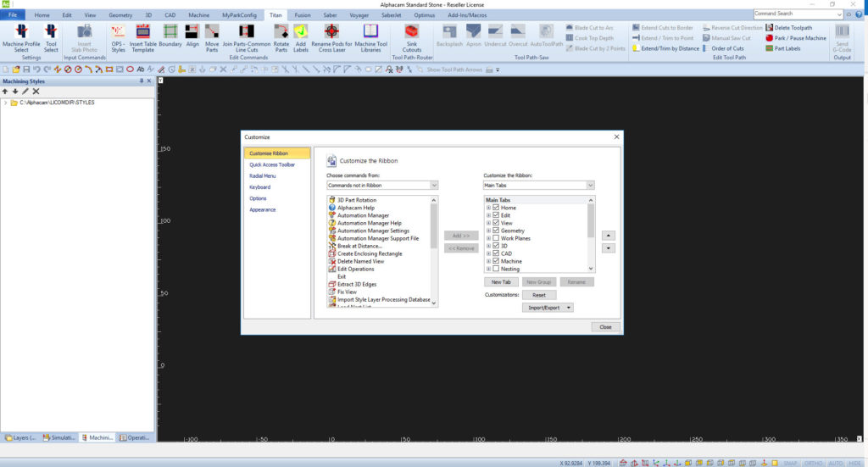This screenshot has height=467, width=868.
Task: Select Keyboard in Customize sidebar
Action: pyautogui.click(x=259, y=187)
